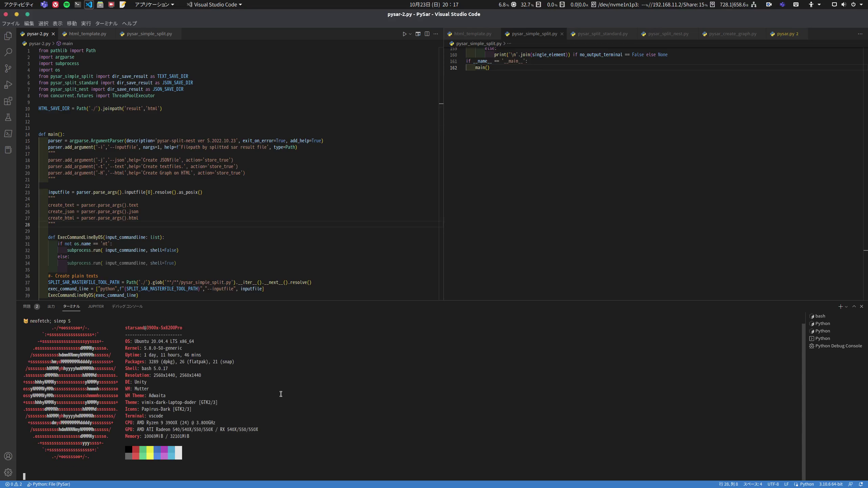Open the ターミナル menu
Screen dimensions: 868x488
coord(106,23)
